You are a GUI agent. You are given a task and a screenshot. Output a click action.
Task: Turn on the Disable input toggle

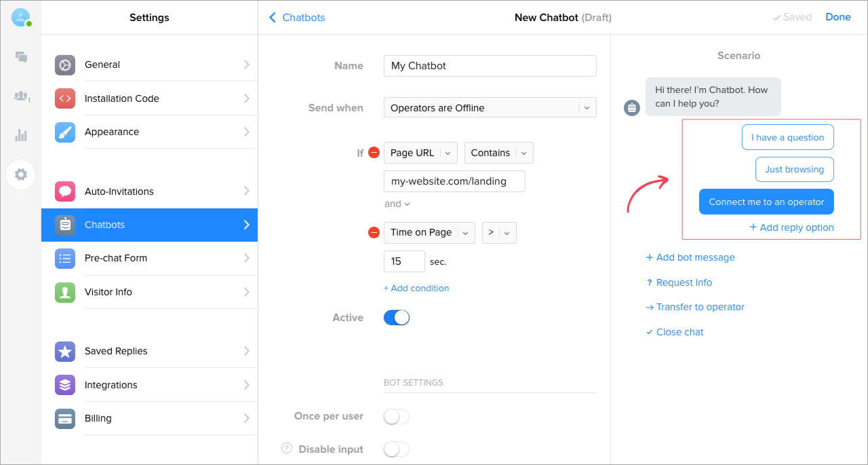point(397,449)
